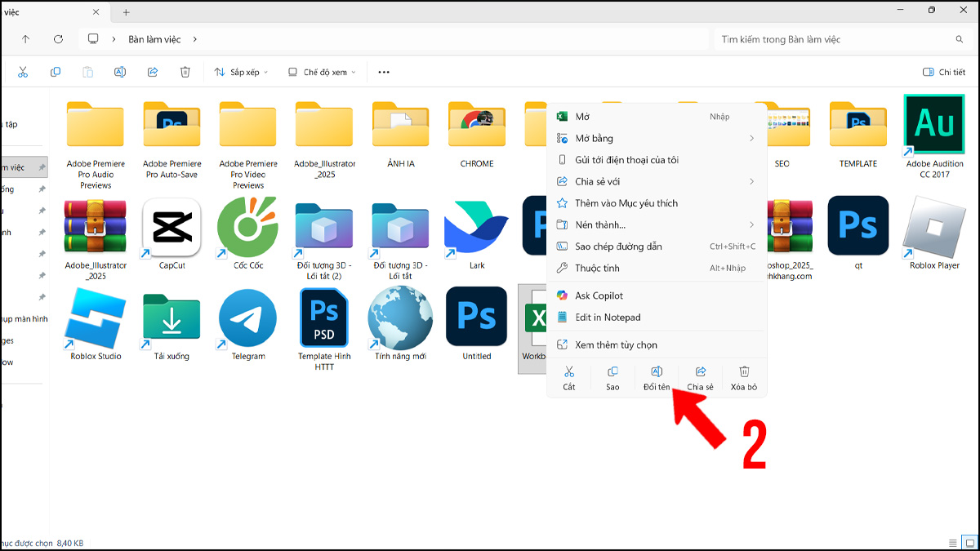Choose Thêm vào Mục yêu thích

(x=657, y=203)
